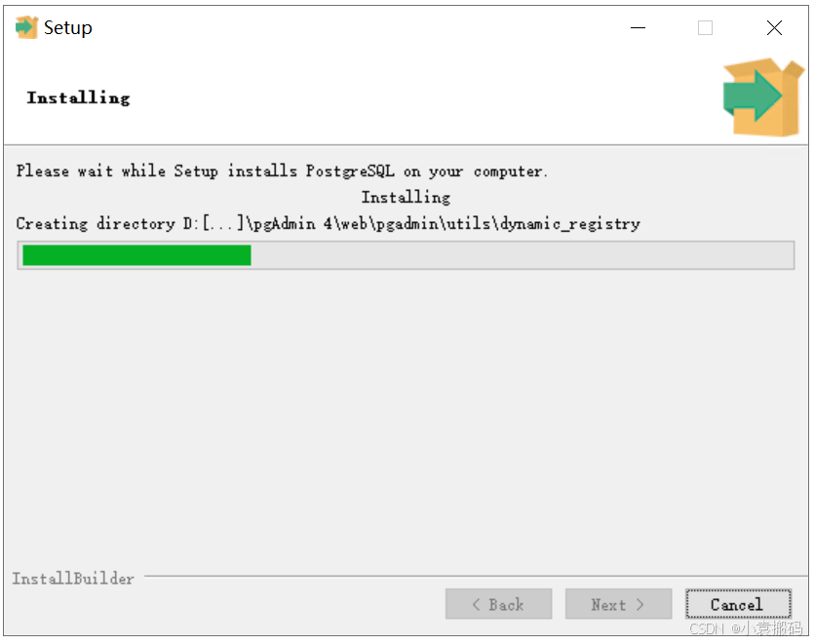Click the large installer box arrow logo

pos(763,97)
